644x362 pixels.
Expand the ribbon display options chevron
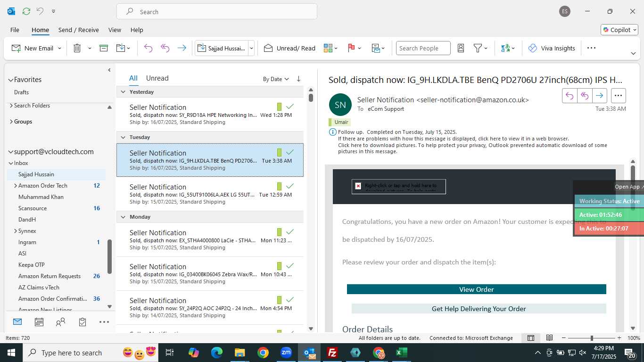coord(633,53)
